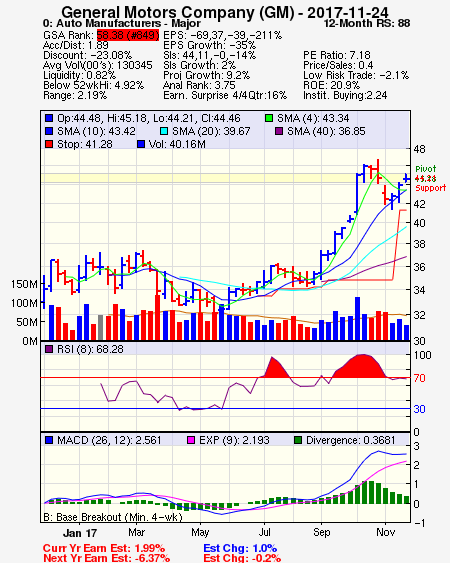Click the SMA (20): 39.67 legend text
450x563 pixels.
click(211, 131)
